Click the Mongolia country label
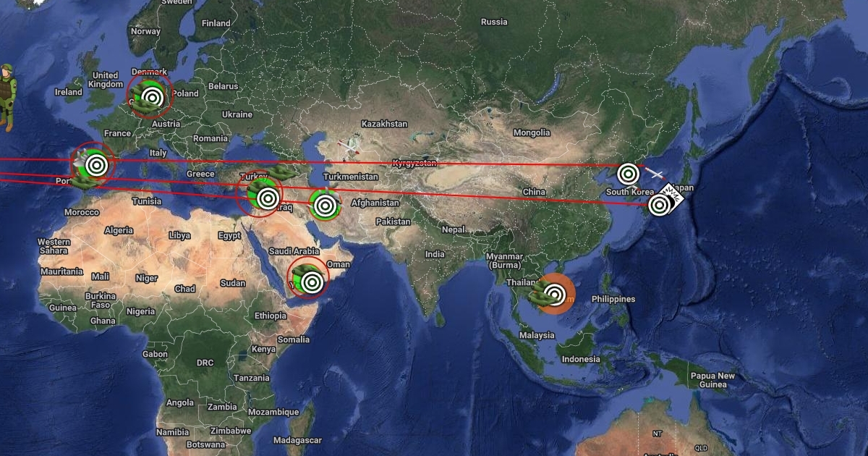The width and height of the screenshot is (868, 456). [x=532, y=133]
